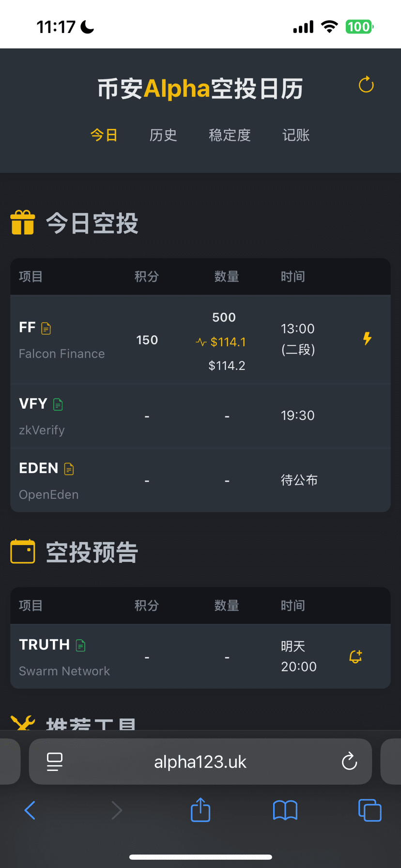Add reminder bell for TRUTH airdrop

tap(355, 656)
